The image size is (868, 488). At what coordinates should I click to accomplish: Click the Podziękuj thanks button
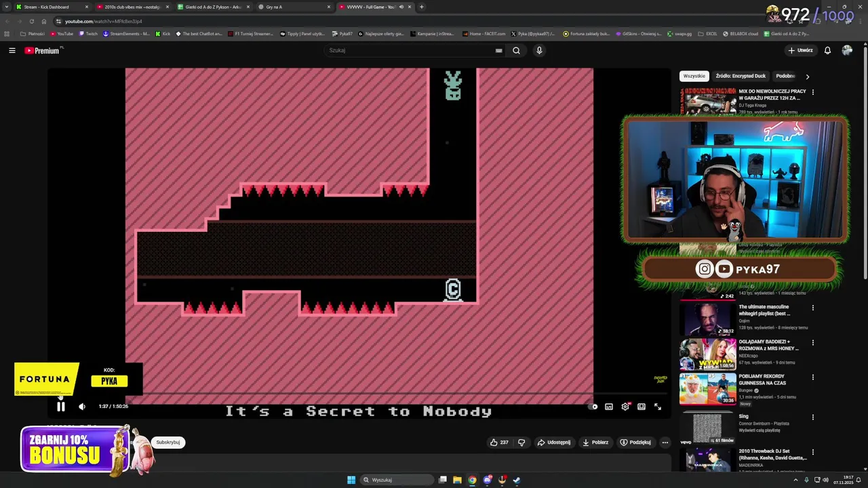pyautogui.click(x=635, y=443)
